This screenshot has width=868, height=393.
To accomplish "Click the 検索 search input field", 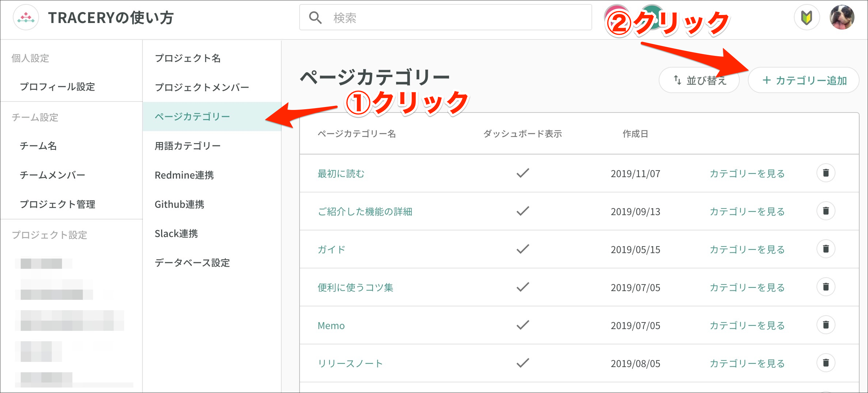I will click(x=446, y=18).
